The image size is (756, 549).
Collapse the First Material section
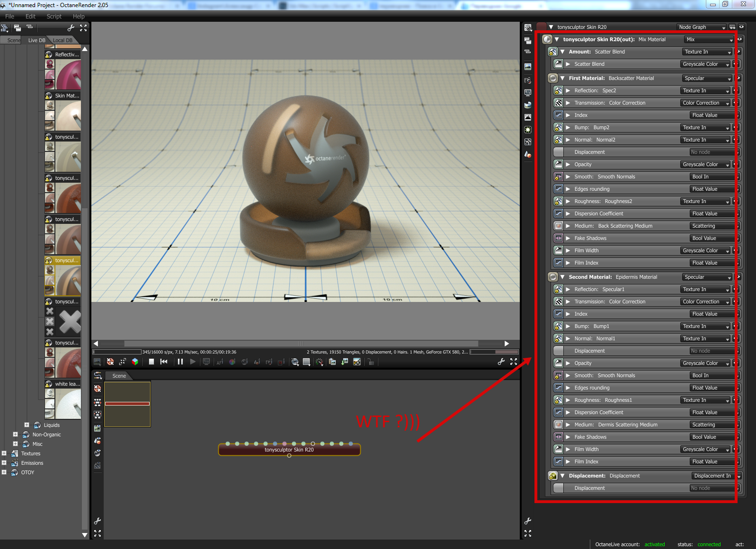tap(562, 78)
